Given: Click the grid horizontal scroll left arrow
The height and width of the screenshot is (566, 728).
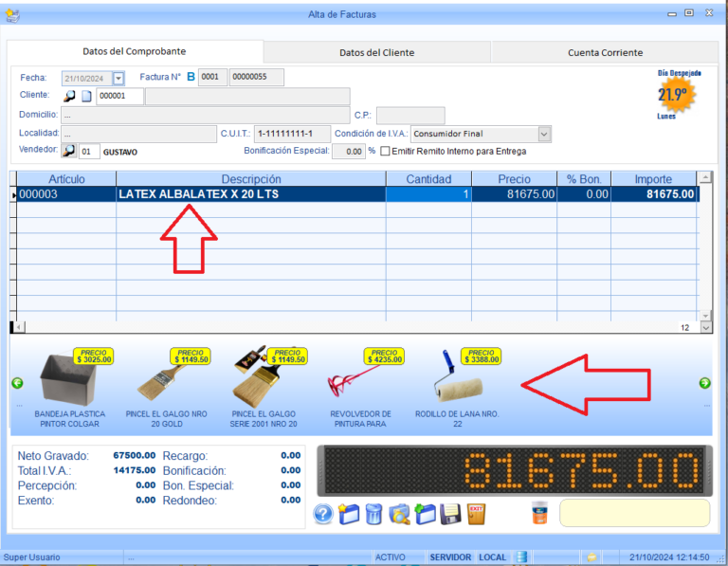Looking at the screenshot, I should point(19,327).
